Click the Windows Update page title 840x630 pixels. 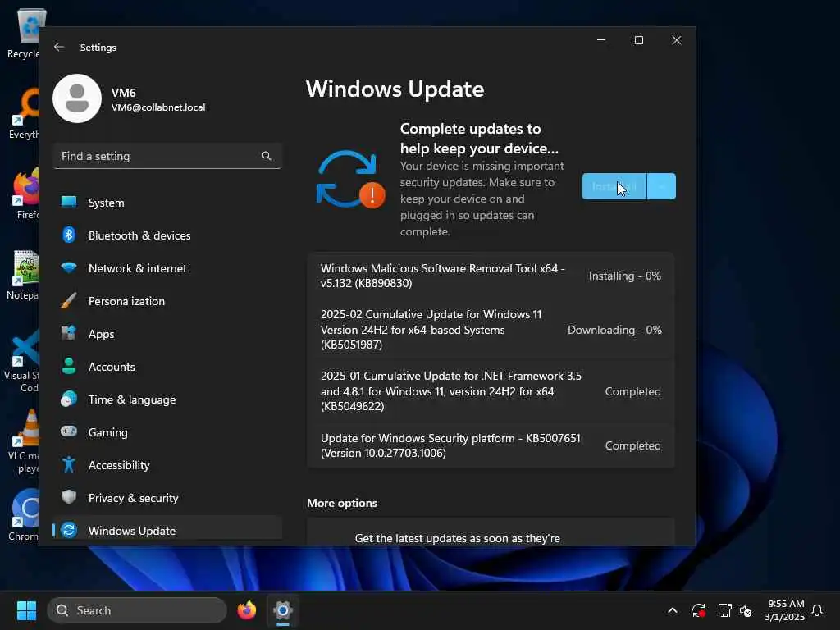[x=395, y=89]
